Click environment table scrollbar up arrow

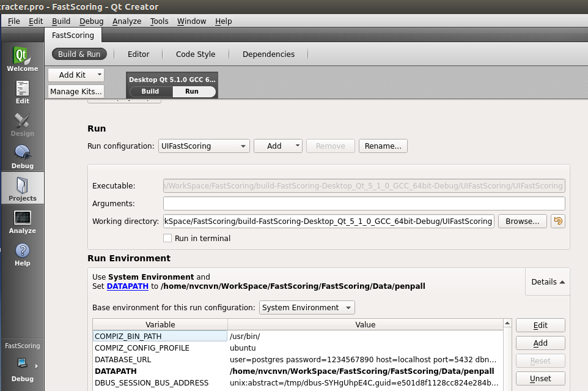(507, 323)
